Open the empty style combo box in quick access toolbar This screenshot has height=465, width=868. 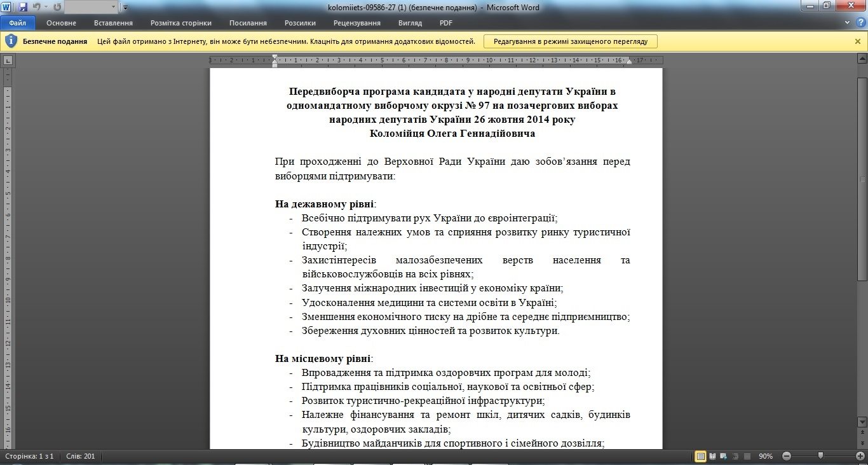92,7
